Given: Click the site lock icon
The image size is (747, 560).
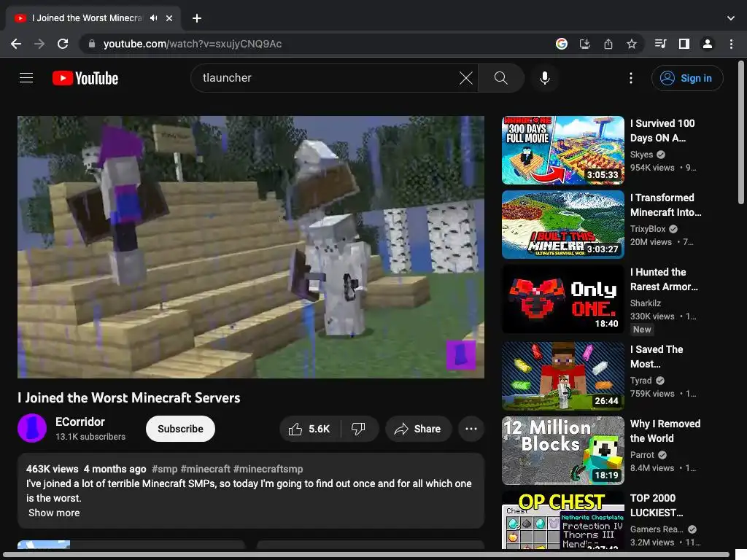Looking at the screenshot, I should 91,44.
